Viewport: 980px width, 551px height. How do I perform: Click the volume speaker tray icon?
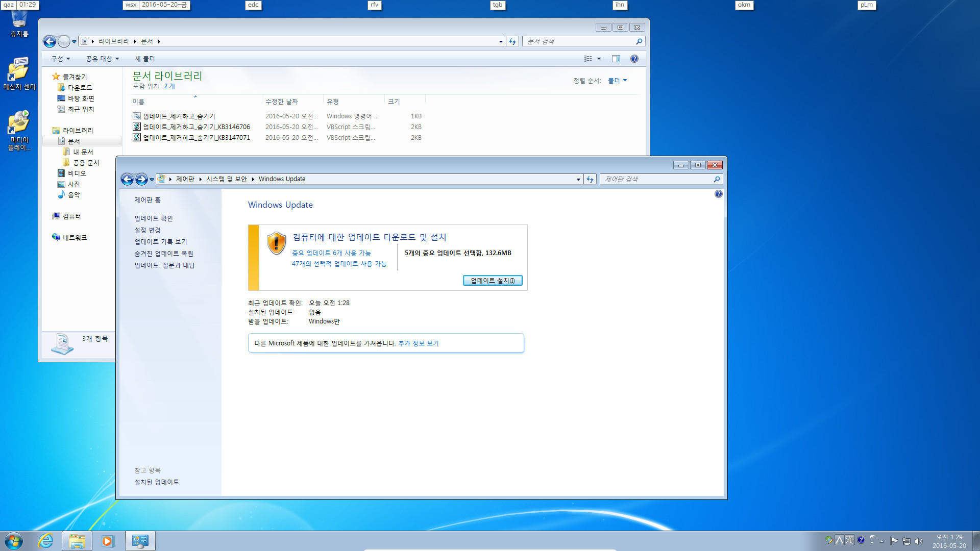[x=919, y=541]
